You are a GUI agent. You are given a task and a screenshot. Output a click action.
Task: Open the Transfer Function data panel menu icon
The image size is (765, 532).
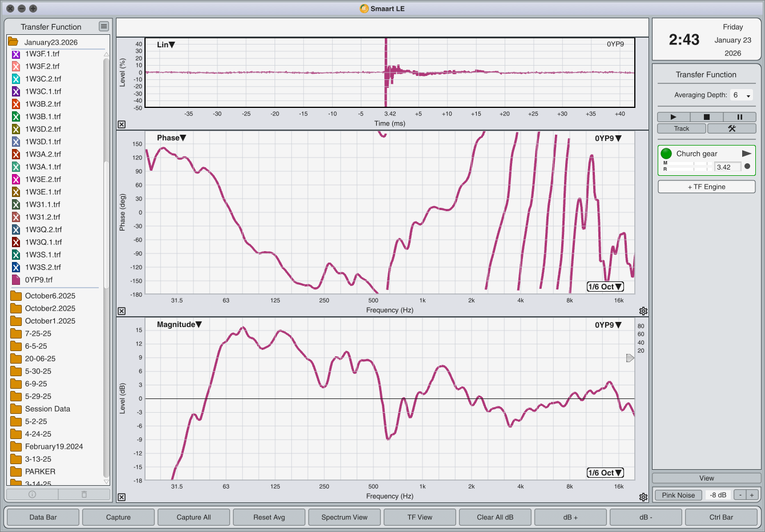[x=103, y=26]
